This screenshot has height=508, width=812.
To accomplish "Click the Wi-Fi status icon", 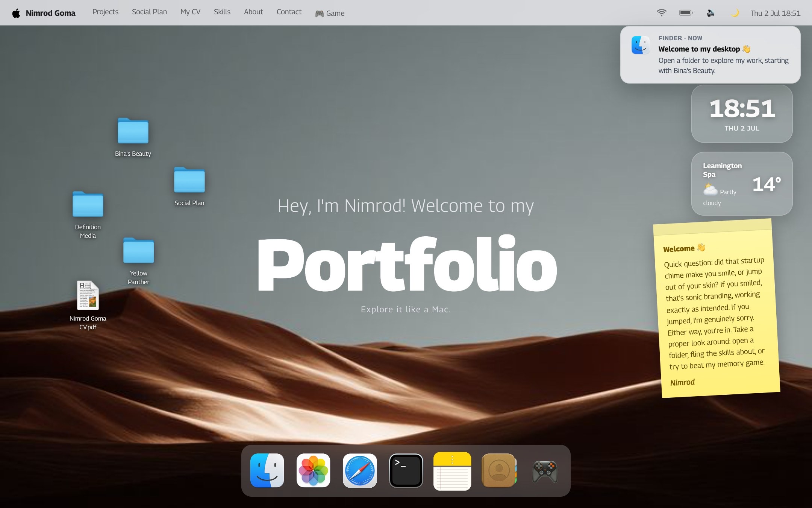I will click(662, 13).
